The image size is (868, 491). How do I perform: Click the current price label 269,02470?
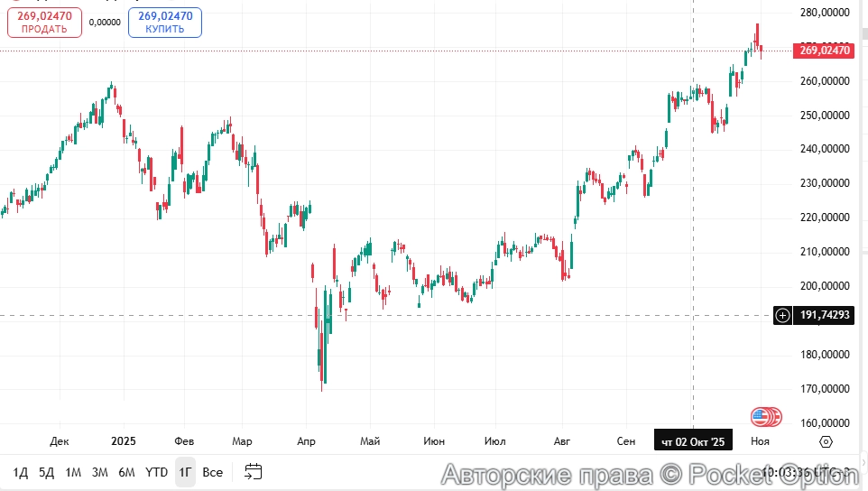825,51
